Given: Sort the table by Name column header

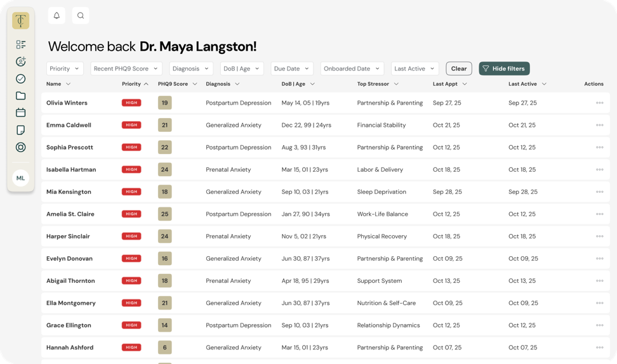Looking at the screenshot, I should [x=58, y=84].
